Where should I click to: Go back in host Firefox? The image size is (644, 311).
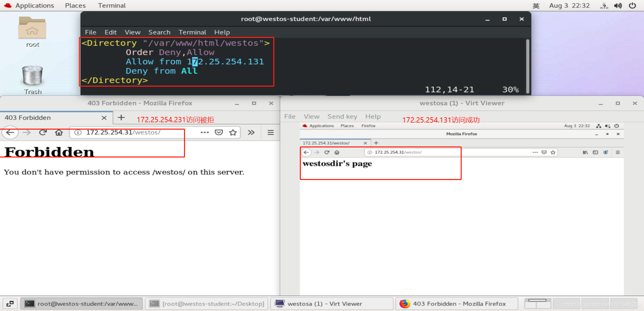point(10,132)
